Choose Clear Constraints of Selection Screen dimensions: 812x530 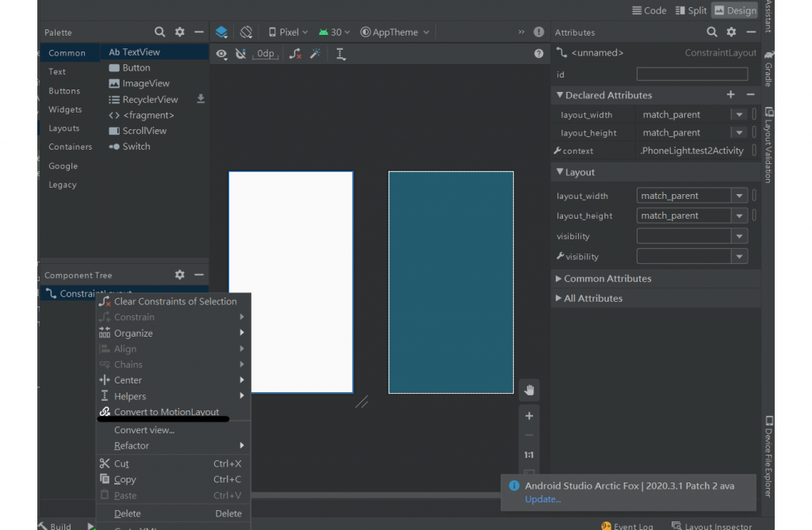tap(174, 301)
